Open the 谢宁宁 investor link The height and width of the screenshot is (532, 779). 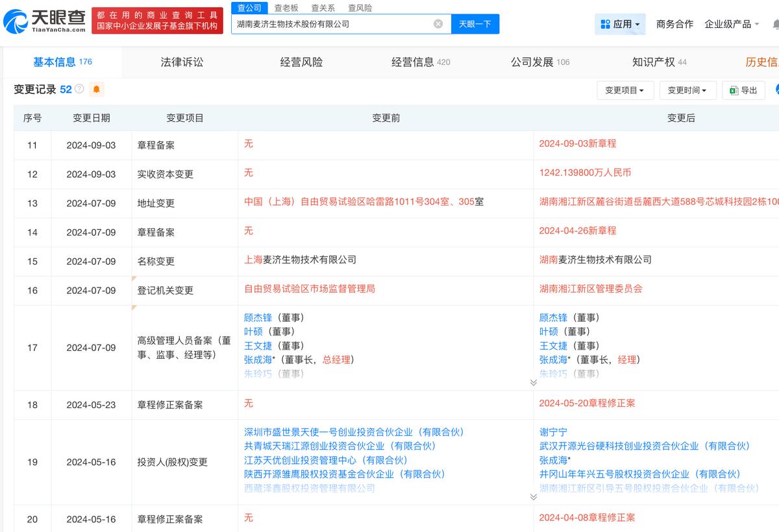pos(553,432)
